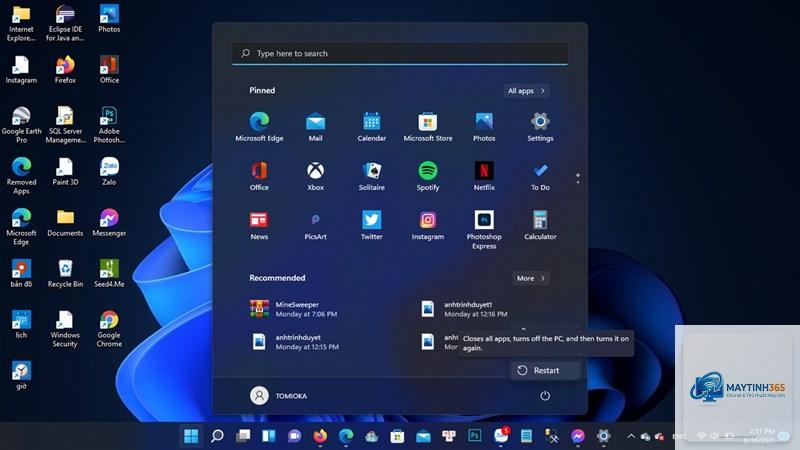Select Paint 3D desktop shortcut

click(x=65, y=172)
